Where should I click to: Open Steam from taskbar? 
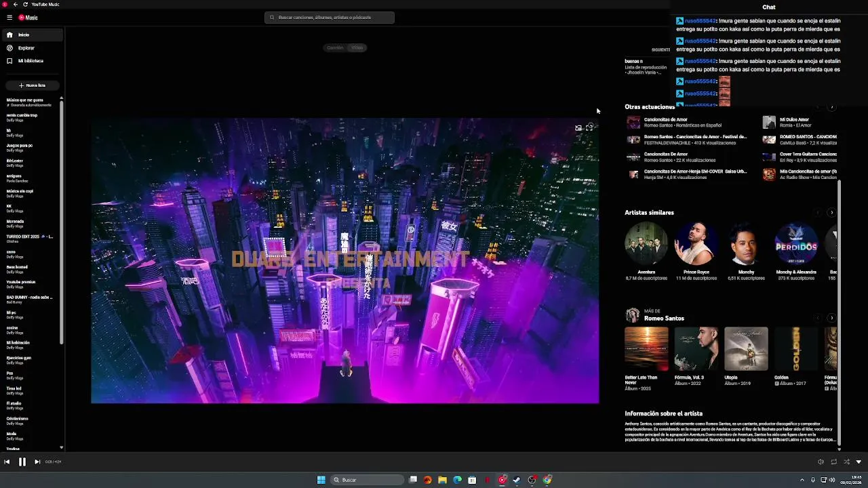[517, 480]
